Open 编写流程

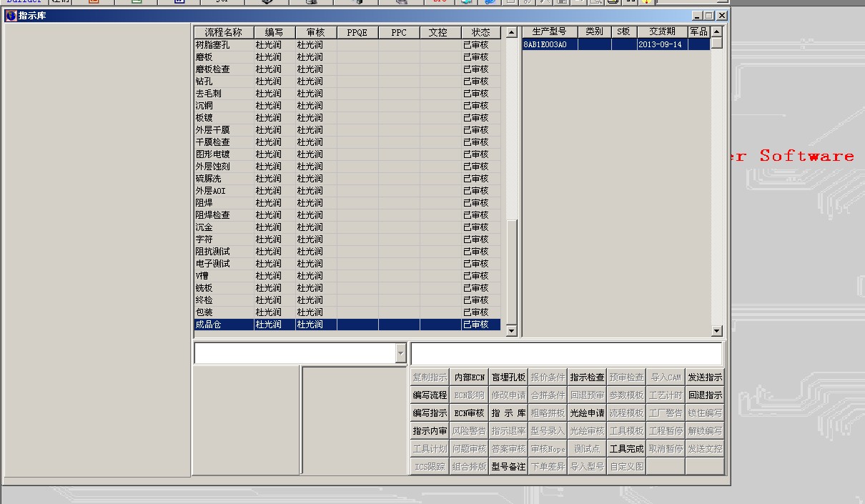430,395
